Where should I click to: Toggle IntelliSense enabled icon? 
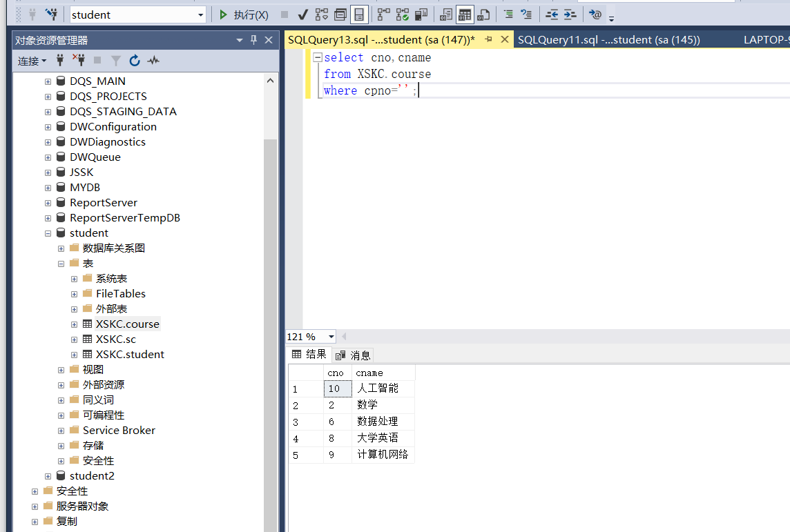(359, 15)
